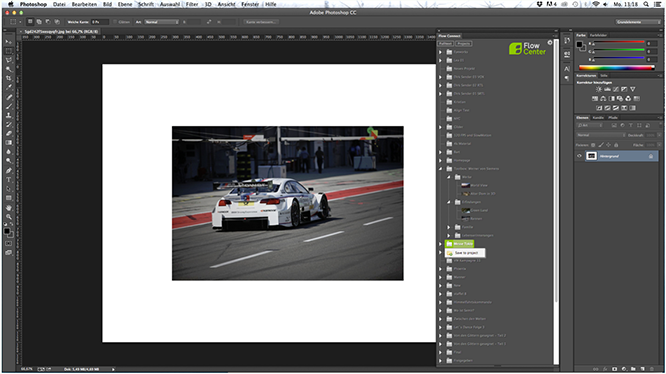Open the Flow Center settings gear
This screenshot has width=666, height=374.
coord(550,42)
